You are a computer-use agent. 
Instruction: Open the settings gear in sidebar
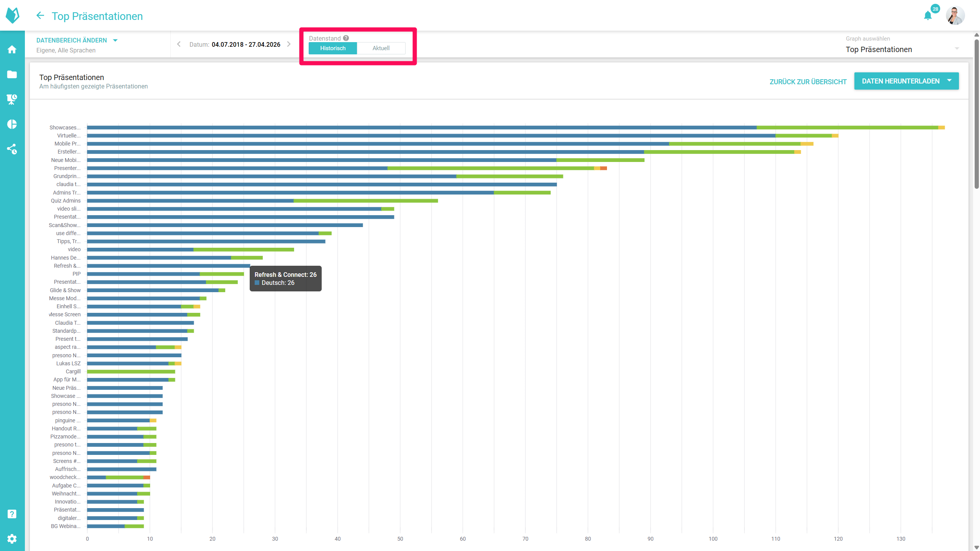click(x=12, y=539)
